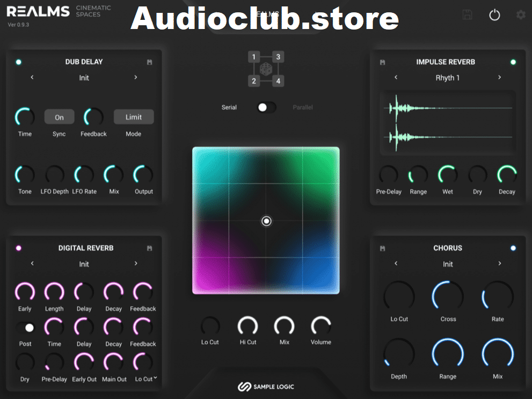This screenshot has height=399, width=532.
Task: Go to previous Dub Delay preset
Action: click(x=32, y=77)
